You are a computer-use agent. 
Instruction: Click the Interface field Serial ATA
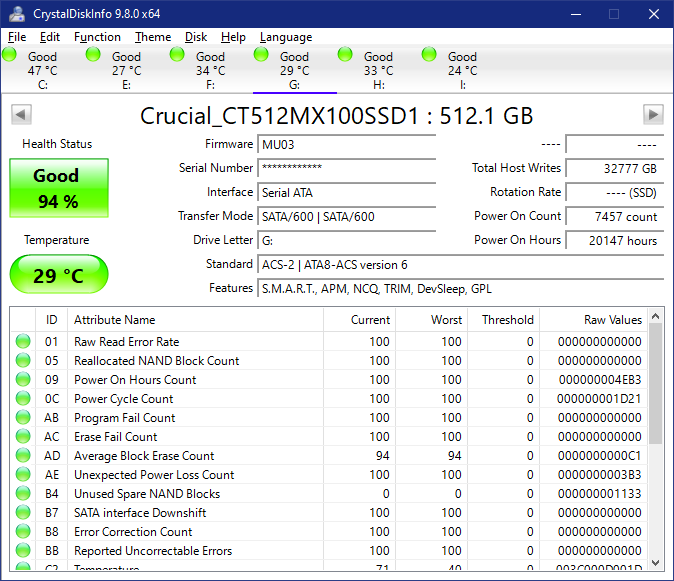346,192
